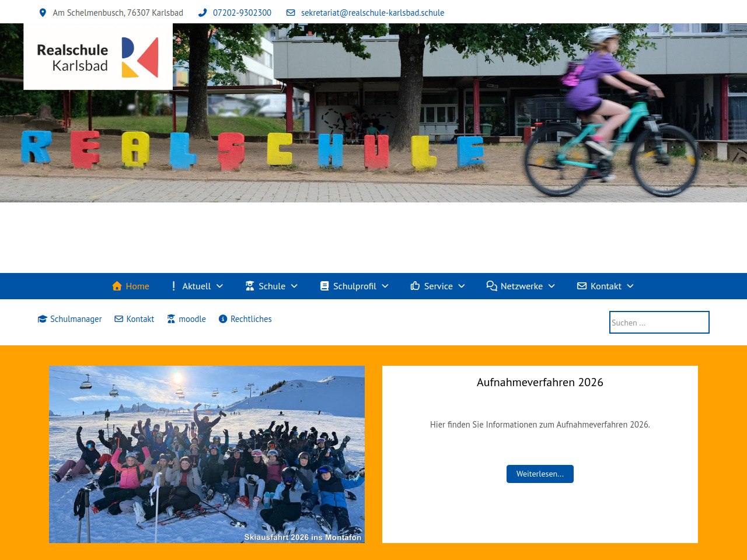Click the graduation cap icon beside Schulmanager
This screenshot has width=747, height=560.
click(x=42, y=319)
